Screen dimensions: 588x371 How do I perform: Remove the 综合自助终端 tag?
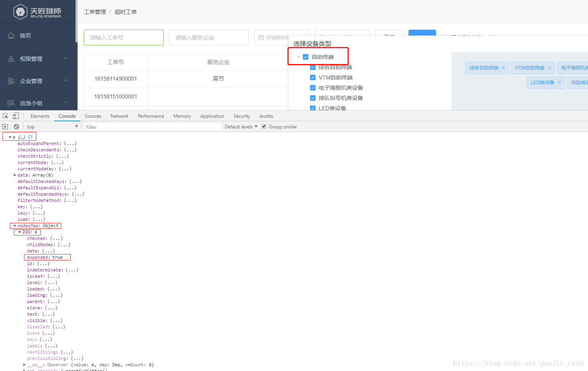[x=503, y=68]
